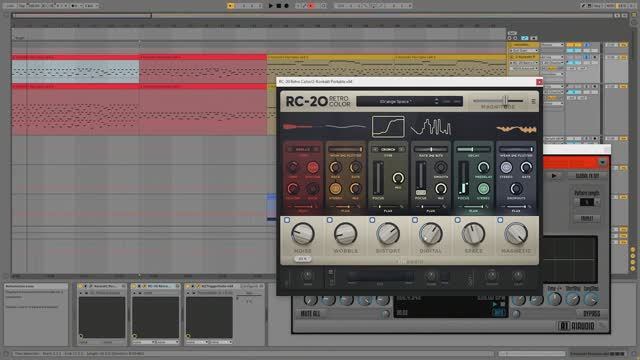Toggle the first device activator in device chain
Viewport: 640px width, 360px height.
pyautogui.click(x=81, y=286)
